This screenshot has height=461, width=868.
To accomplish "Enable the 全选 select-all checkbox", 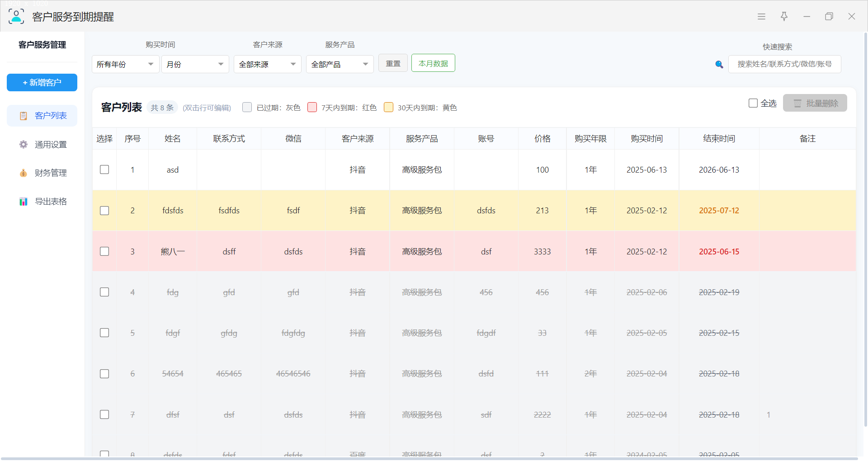I will coord(753,103).
